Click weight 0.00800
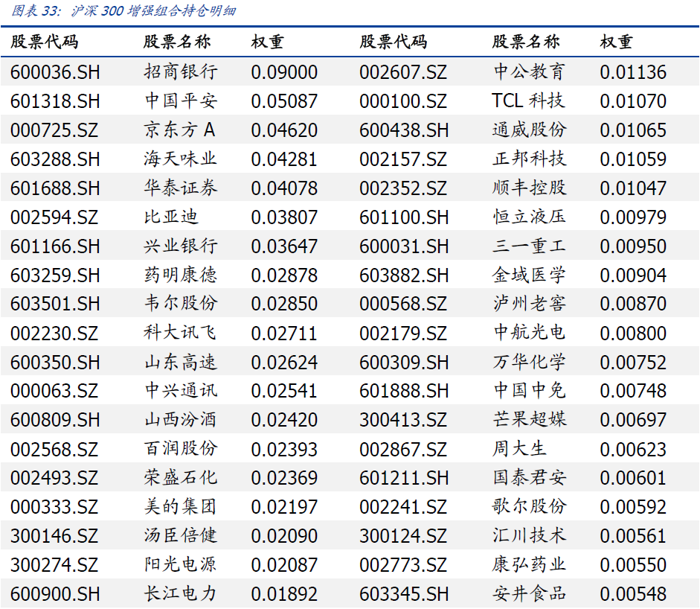Image resolution: width=700 pixels, height=609 pixels. tap(633, 334)
